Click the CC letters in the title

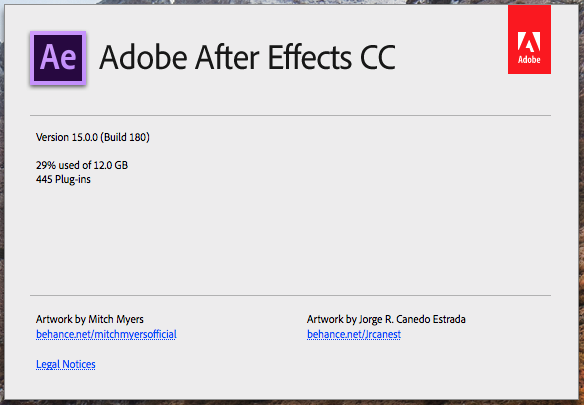click(x=378, y=57)
